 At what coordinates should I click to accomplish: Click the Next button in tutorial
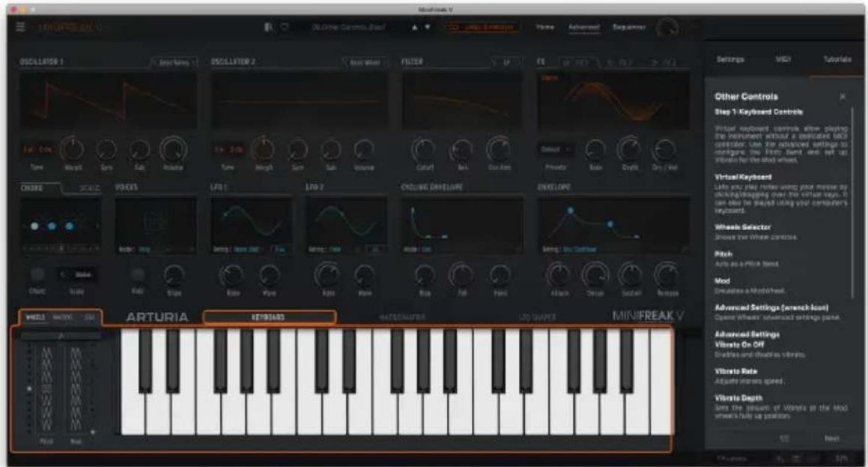831,439
